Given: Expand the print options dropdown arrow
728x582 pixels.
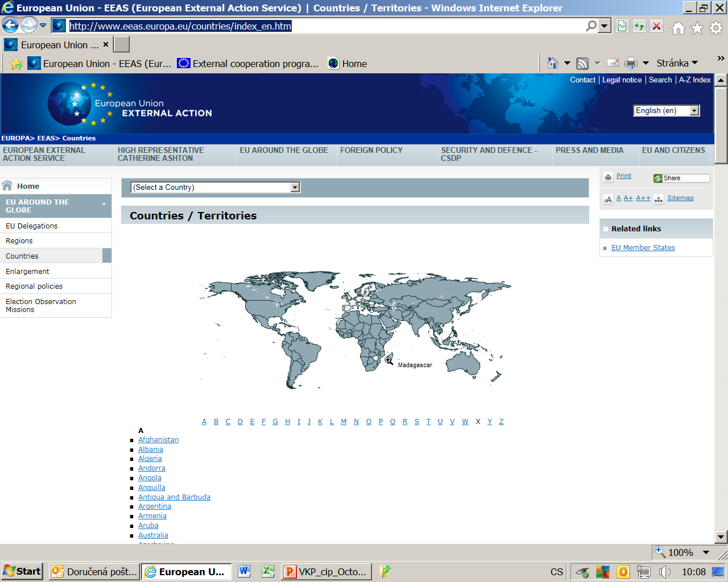Looking at the screenshot, I should point(646,63).
